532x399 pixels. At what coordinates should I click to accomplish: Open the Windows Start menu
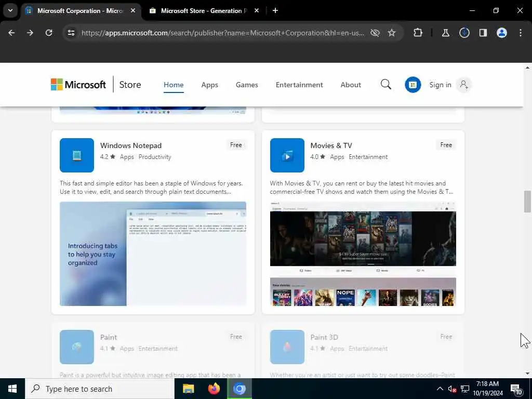tap(12, 389)
